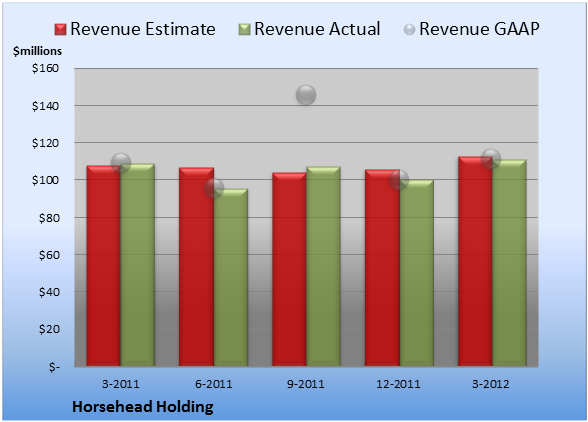
Task: Click the '$millions' axis unit label
Action: tap(37, 51)
